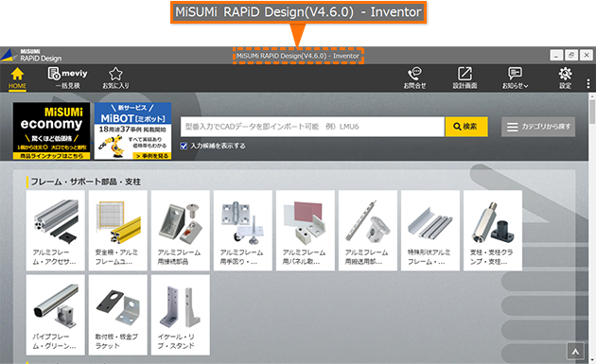Focus the part number search field

(312, 127)
